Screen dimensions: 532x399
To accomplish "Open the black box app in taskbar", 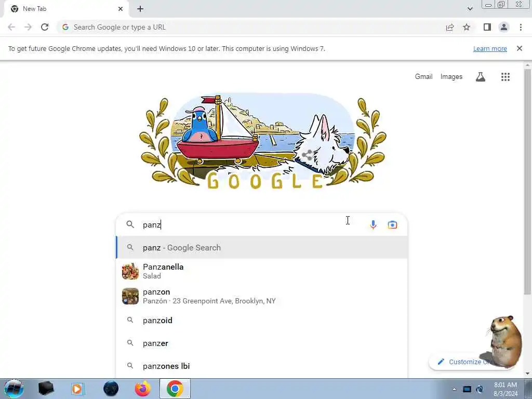I will pyautogui.click(x=46, y=389).
